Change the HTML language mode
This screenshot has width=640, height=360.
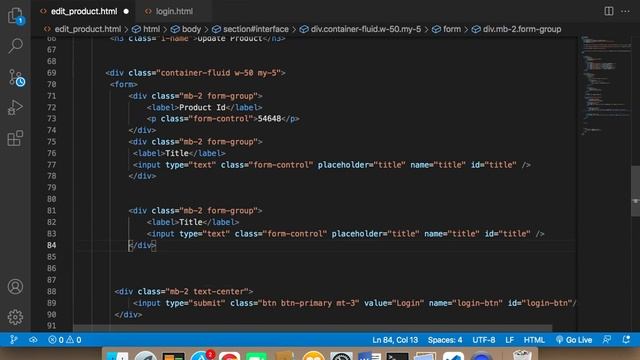click(x=534, y=340)
